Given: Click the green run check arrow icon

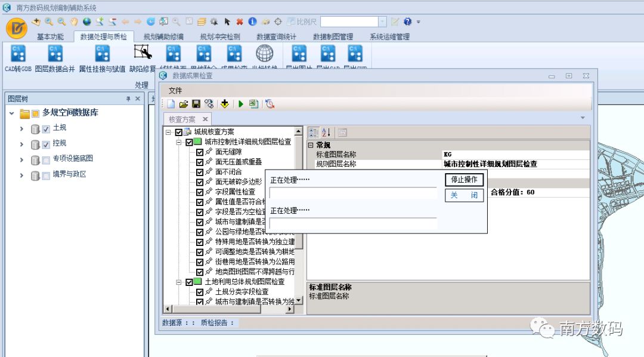Looking at the screenshot, I should click(241, 104).
